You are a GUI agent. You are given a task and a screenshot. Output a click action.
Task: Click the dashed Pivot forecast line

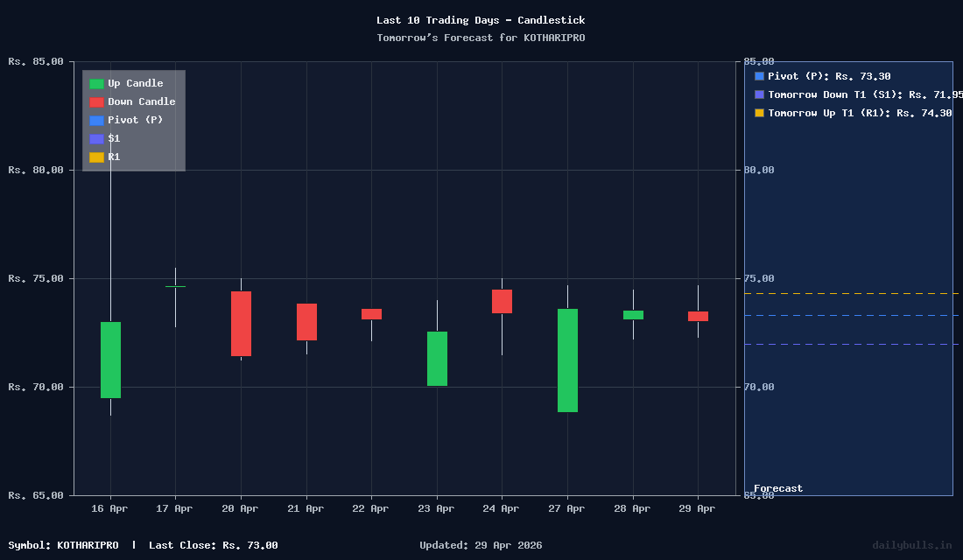pos(849,315)
